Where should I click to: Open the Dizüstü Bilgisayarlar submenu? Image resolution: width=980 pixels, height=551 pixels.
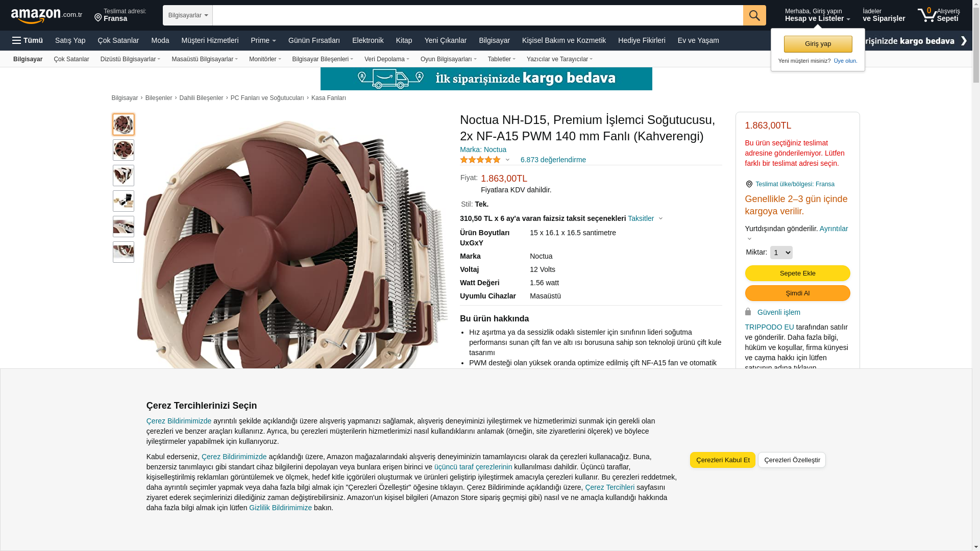130,59
